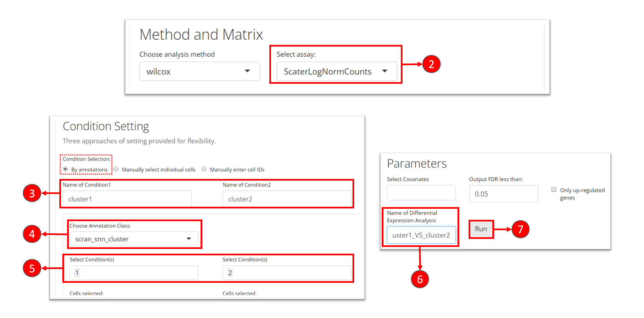Click the red step 6 marker circle
This screenshot has width=644, height=318.
click(420, 279)
